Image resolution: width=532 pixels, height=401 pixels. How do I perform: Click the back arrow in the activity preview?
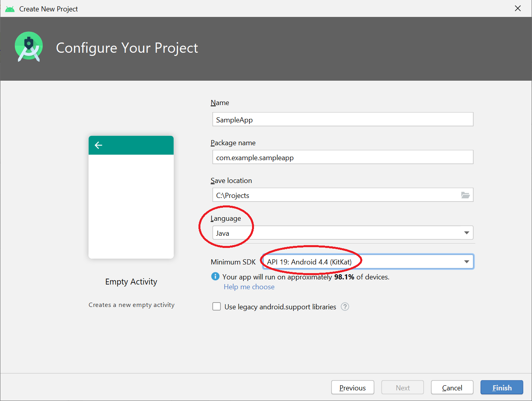click(x=98, y=145)
